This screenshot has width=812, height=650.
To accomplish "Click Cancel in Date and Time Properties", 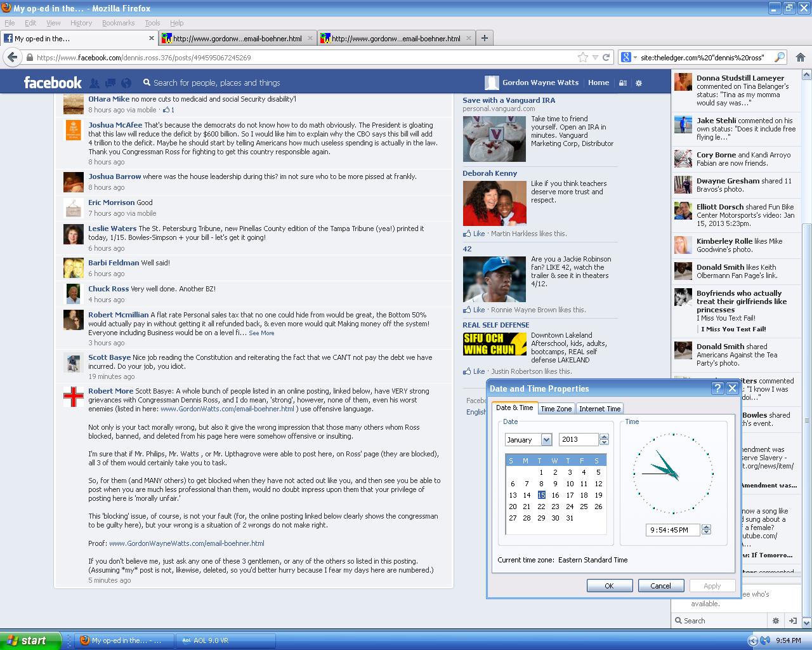I will point(660,586).
